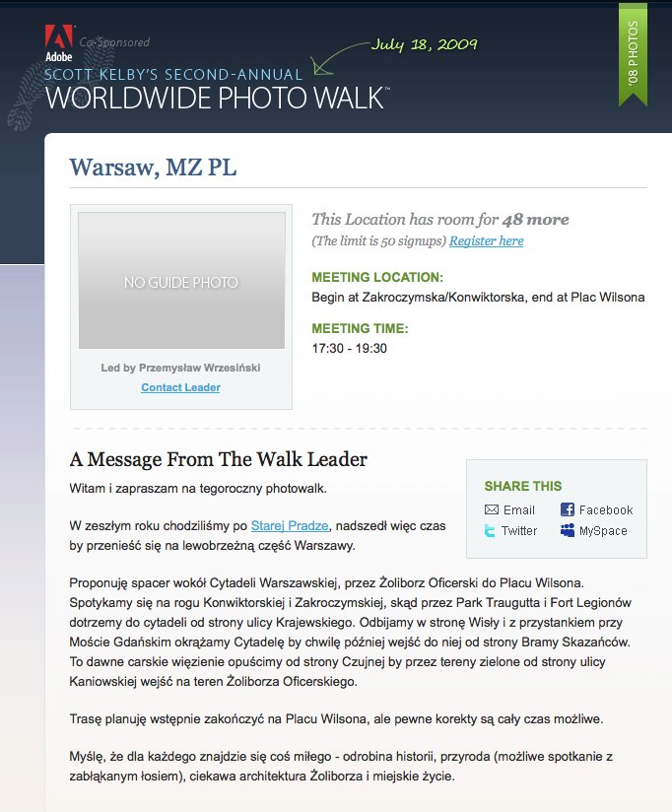Viewport: 672px width, 812px height.
Task: Click the Warsaw, MZ PL heading
Action: coord(153,168)
